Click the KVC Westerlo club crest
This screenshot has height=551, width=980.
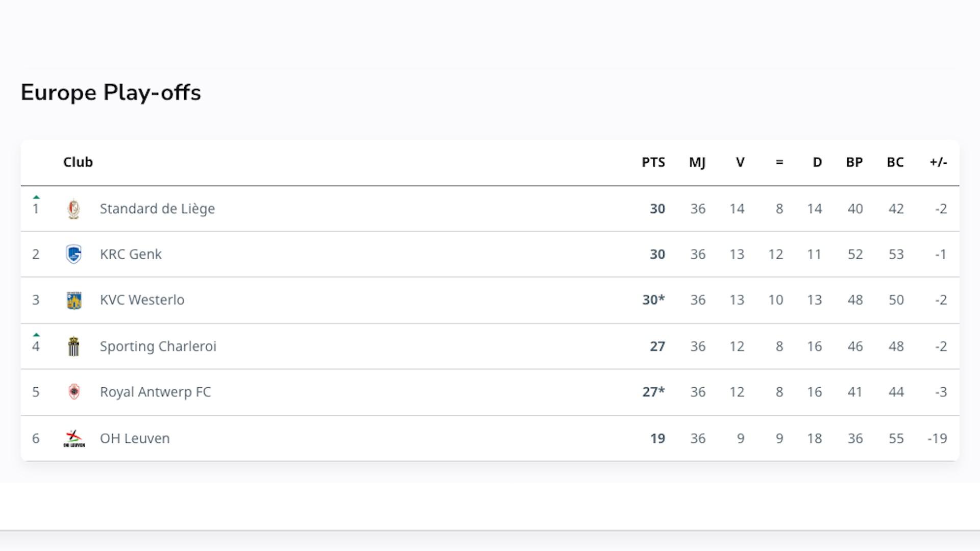[x=74, y=300]
